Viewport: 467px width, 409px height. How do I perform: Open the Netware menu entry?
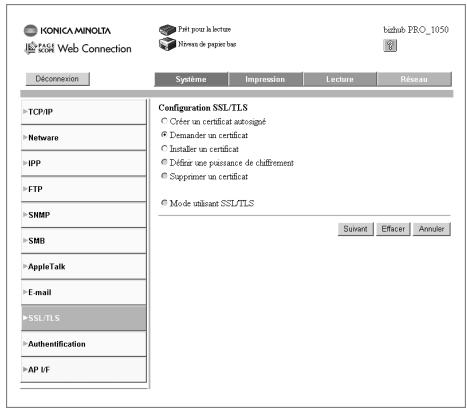click(84, 137)
